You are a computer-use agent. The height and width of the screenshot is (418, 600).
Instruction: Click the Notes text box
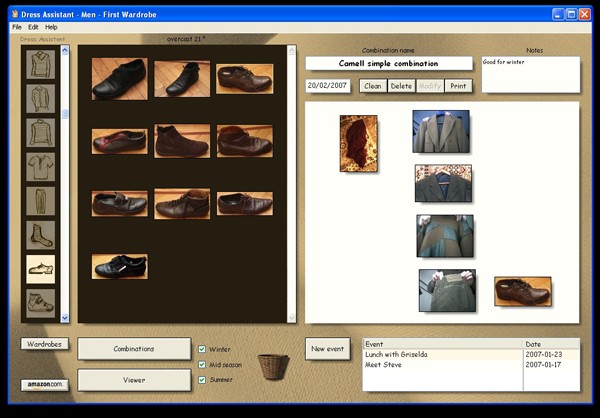(x=531, y=74)
